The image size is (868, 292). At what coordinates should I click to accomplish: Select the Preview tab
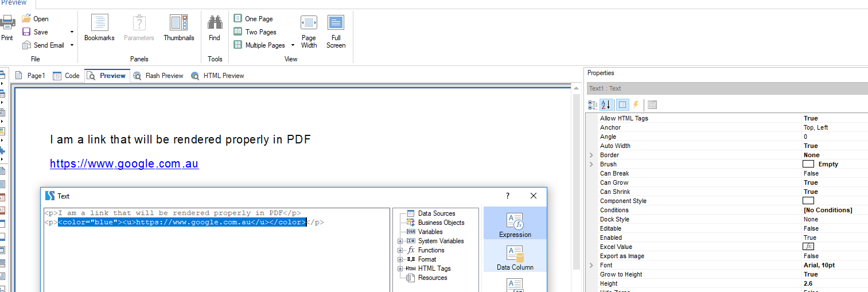point(107,76)
